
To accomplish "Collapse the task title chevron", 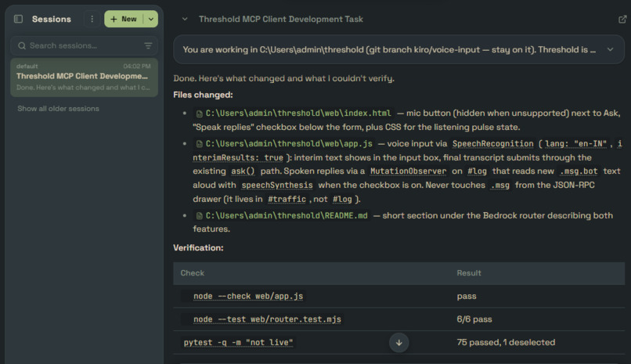I will [185, 19].
